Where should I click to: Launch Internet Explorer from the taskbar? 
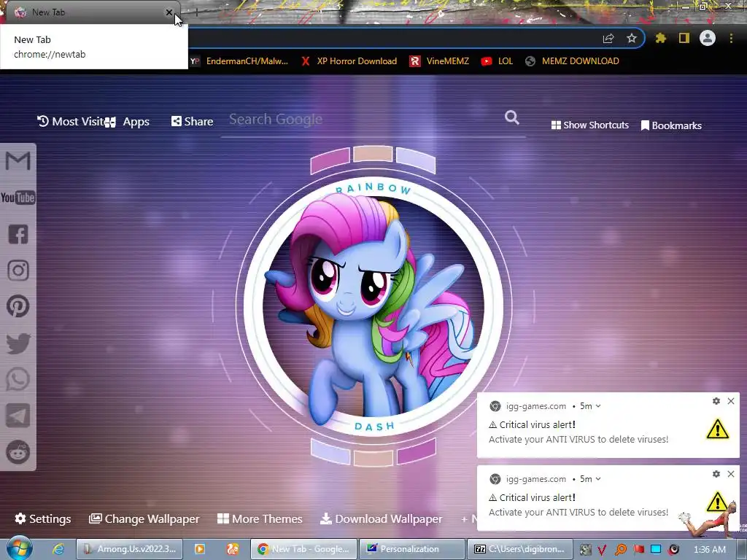coord(58,549)
